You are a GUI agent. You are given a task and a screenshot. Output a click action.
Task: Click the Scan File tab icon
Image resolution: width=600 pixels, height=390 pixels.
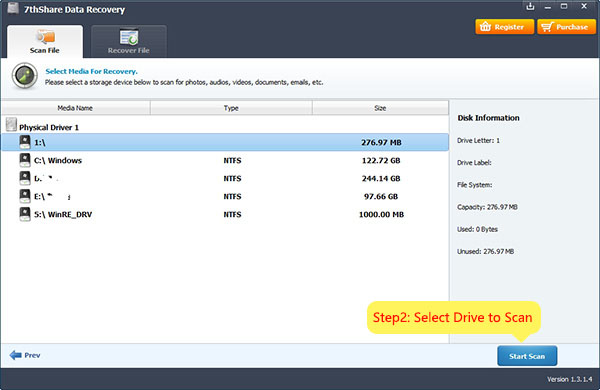pyautogui.click(x=46, y=37)
